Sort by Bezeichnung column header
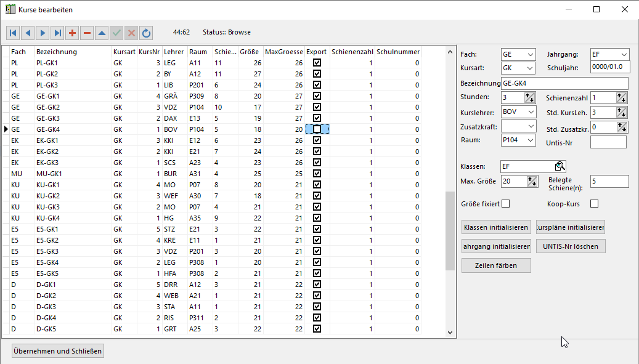The height and width of the screenshot is (364, 639). point(72,52)
